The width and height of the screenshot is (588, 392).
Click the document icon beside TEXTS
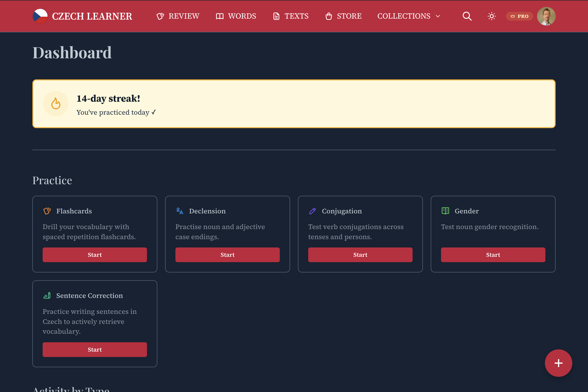[x=276, y=16]
